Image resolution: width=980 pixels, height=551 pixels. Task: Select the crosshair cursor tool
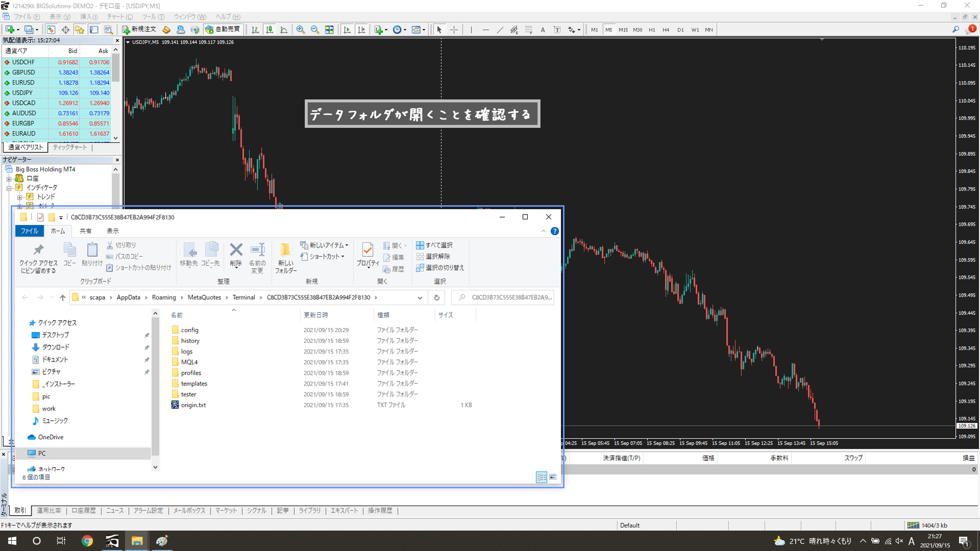click(454, 30)
